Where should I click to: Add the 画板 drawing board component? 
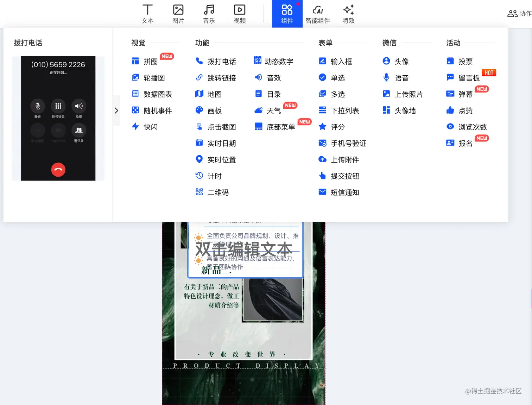pyautogui.click(x=208, y=110)
